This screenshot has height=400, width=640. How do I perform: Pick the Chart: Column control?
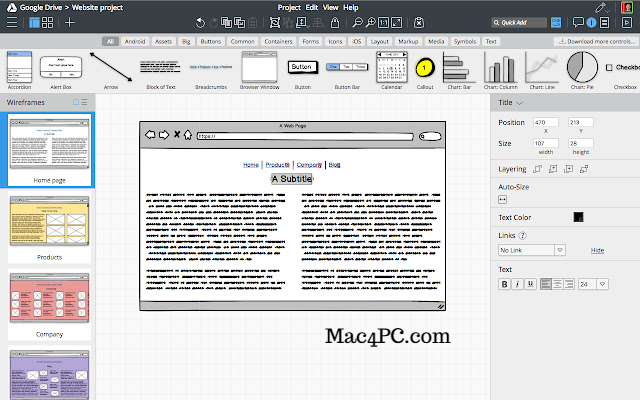(500, 70)
